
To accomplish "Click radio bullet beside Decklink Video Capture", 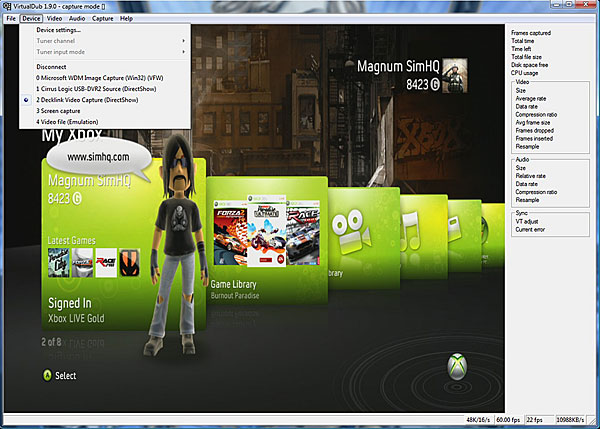I will pyautogui.click(x=26, y=100).
